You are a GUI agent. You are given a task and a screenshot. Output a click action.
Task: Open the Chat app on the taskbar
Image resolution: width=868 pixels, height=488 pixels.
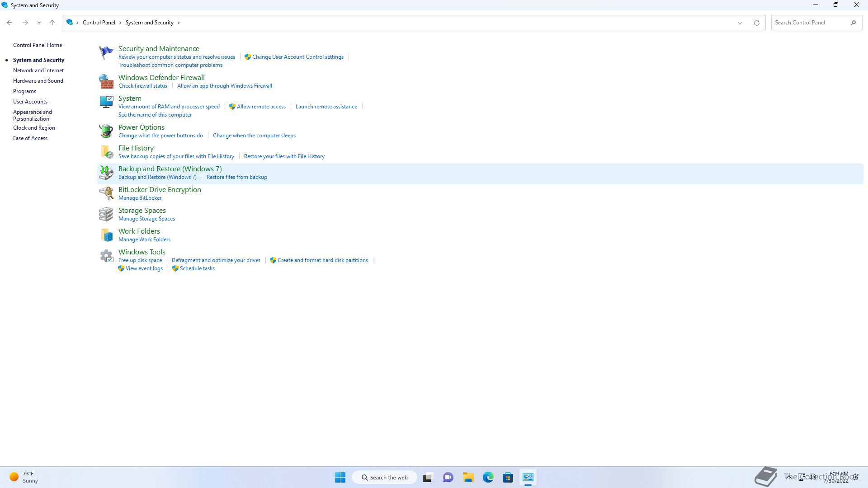[x=448, y=477]
